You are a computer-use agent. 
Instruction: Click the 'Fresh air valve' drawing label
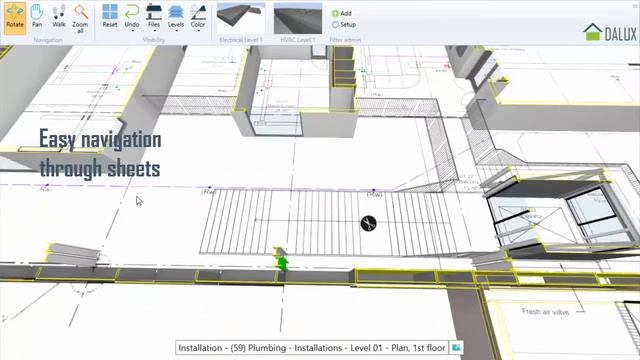tap(545, 311)
